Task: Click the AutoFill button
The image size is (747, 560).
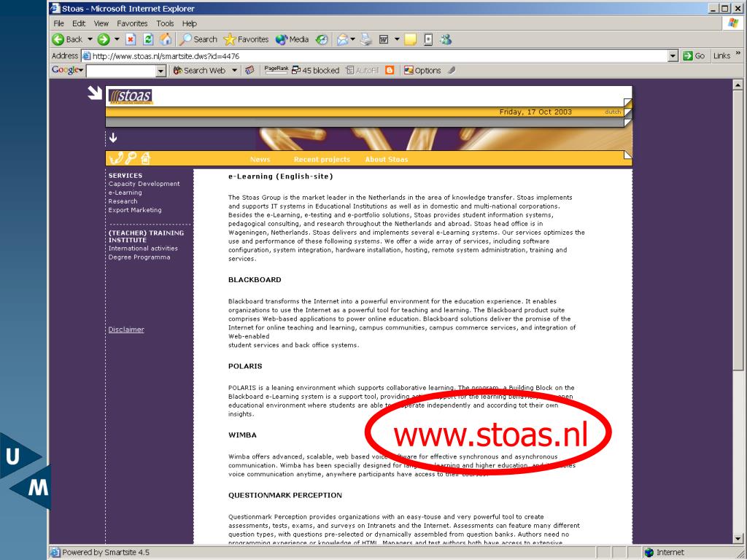Action: pos(363,71)
